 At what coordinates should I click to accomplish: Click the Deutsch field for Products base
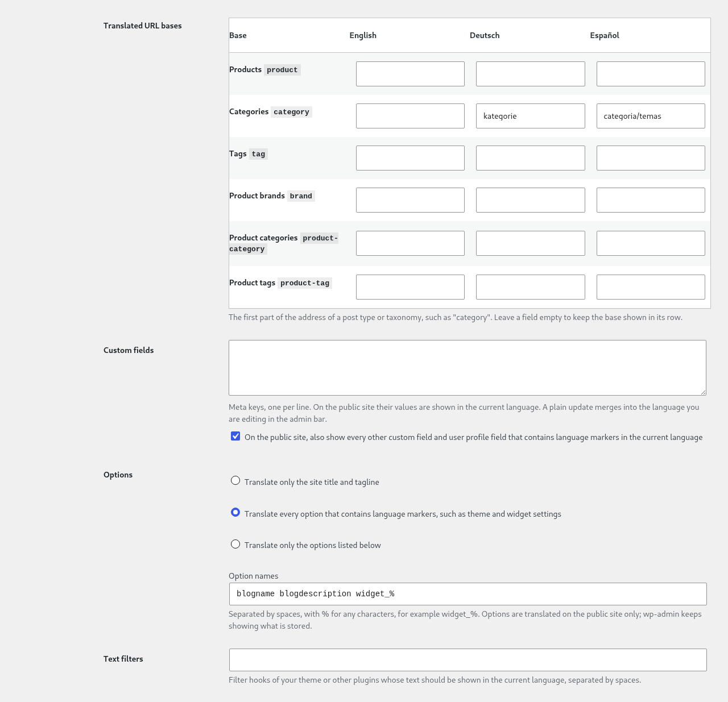pyautogui.click(x=531, y=74)
